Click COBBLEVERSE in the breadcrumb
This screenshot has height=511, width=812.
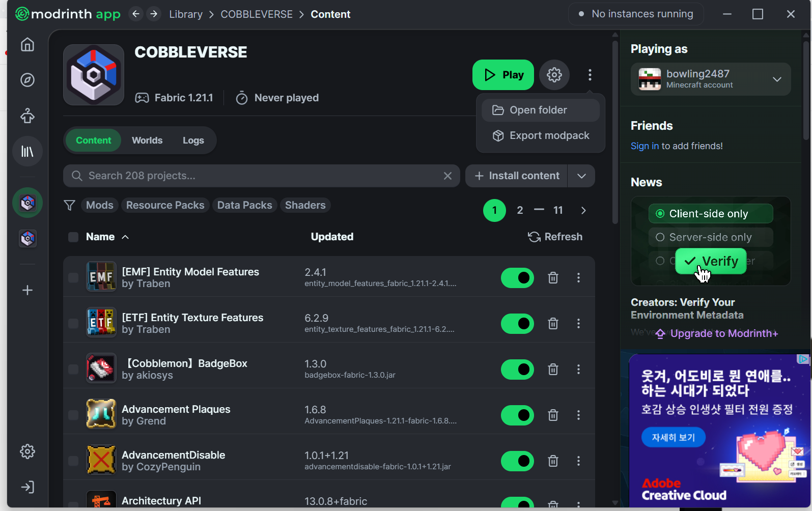coord(257,14)
